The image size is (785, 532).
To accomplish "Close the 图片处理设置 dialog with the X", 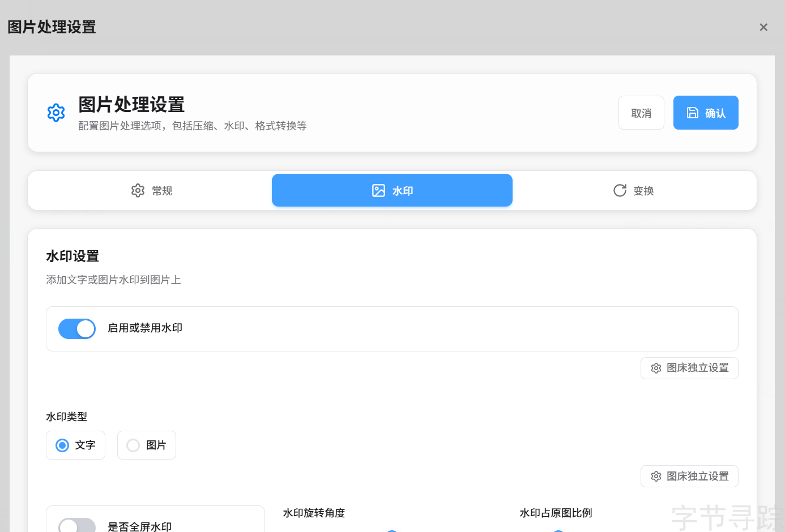I will pyautogui.click(x=763, y=27).
